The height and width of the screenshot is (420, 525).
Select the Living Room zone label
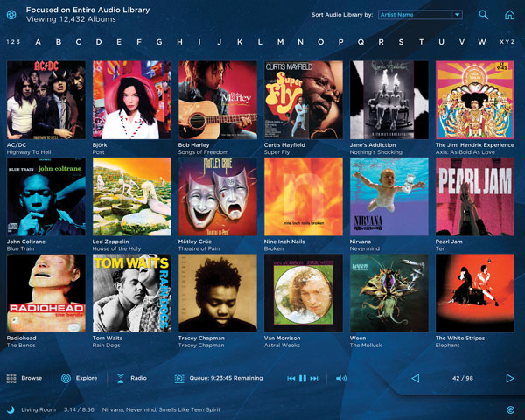38,409
